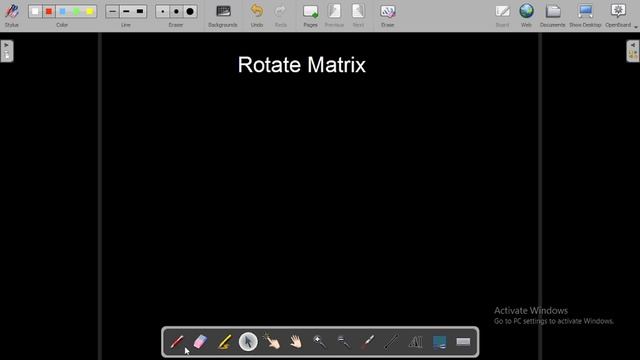The height and width of the screenshot is (360, 640).
Task: Expand the left side panel tab
Action: coord(7,51)
